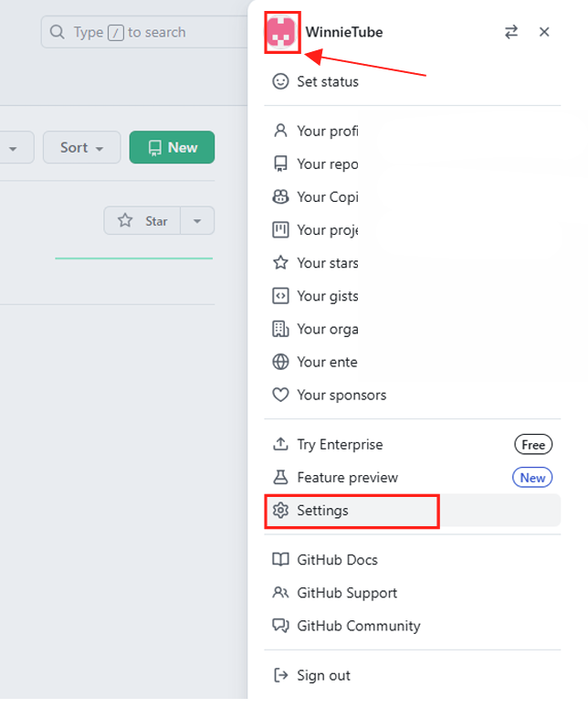The width and height of the screenshot is (588, 708).
Task: Star the repository with the Star button
Action: click(x=142, y=221)
